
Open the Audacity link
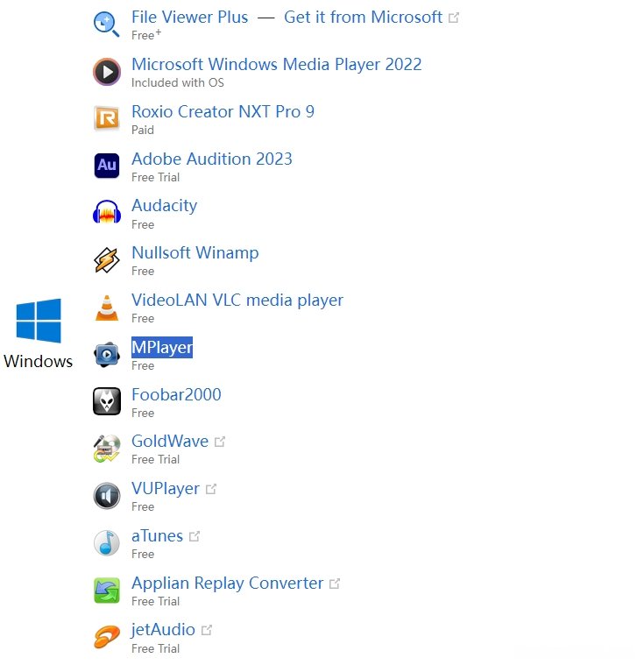tap(164, 206)
